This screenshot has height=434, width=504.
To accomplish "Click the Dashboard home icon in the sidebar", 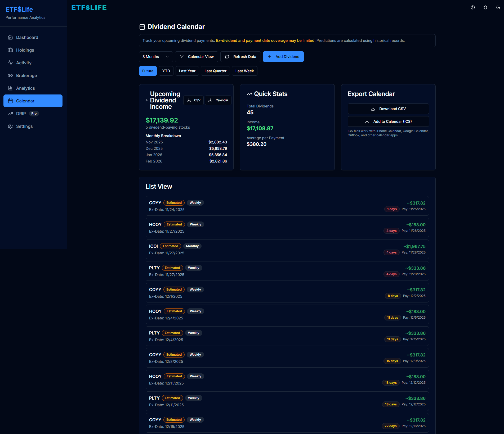I will [x=10, y=37].
